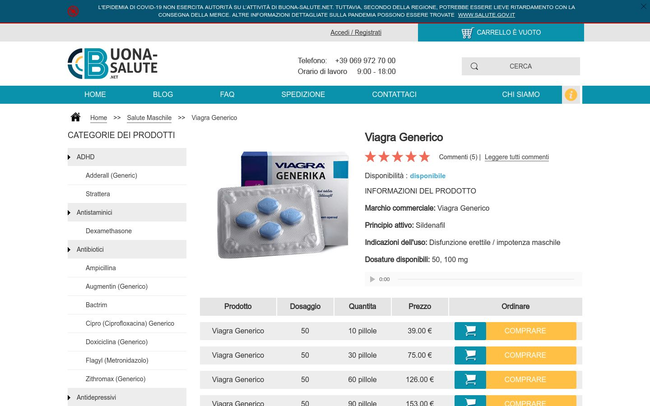
Task: Click cart icon for 10 pillole row
Action: pos(470,331)
